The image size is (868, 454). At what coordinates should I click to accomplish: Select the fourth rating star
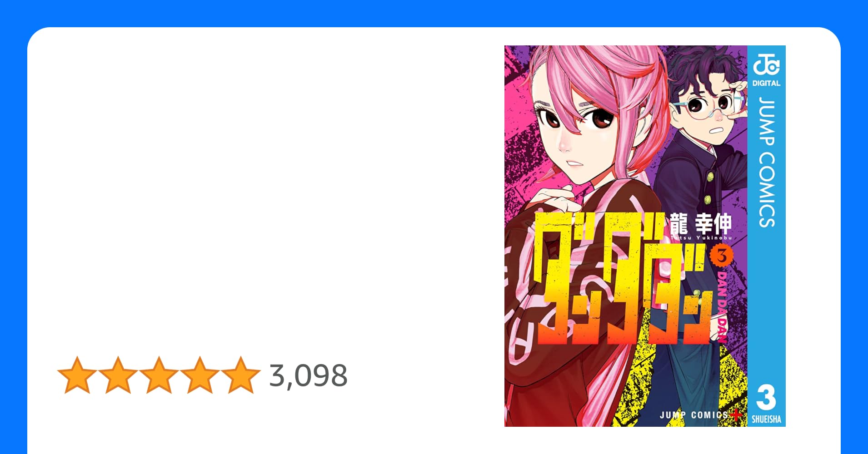[x=200, y=375]
